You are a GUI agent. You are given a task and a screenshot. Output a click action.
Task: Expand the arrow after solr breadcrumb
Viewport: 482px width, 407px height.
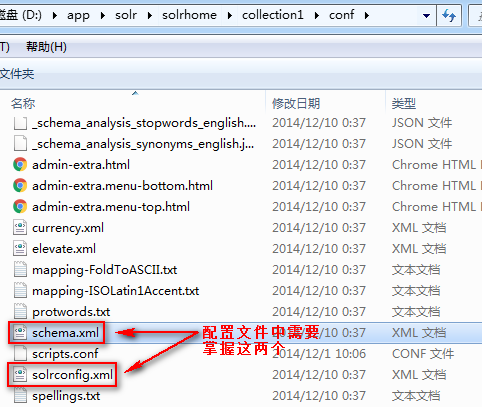(150, 15)
